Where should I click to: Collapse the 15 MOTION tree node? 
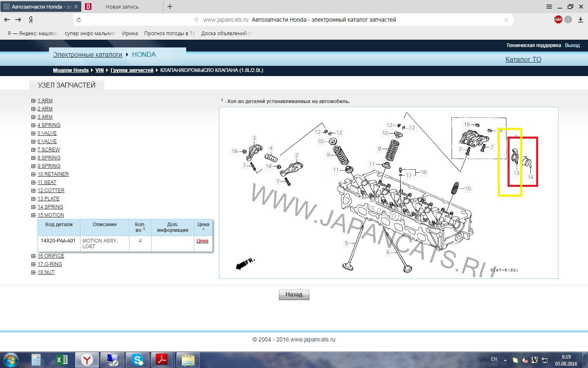click(x=33, y=215)
